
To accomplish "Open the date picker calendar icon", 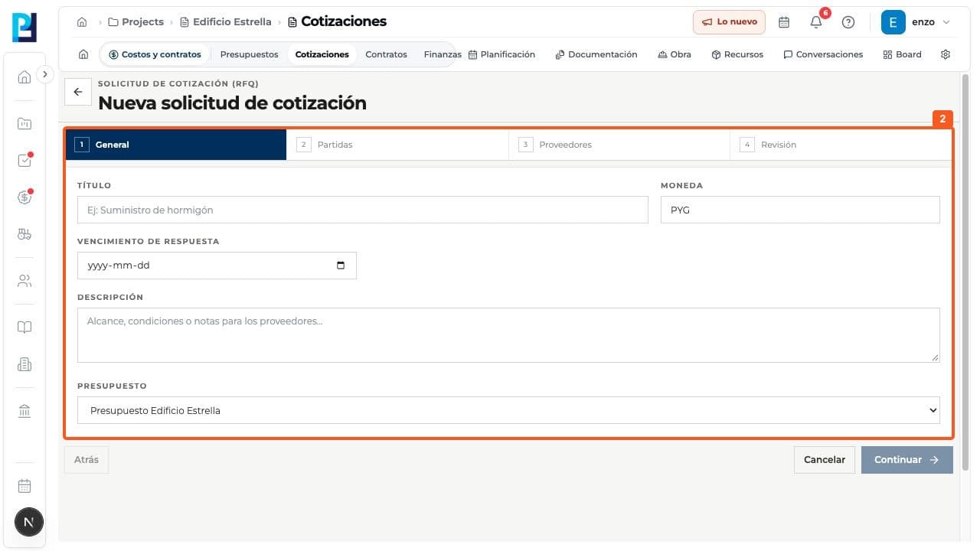I will [341, 266].
